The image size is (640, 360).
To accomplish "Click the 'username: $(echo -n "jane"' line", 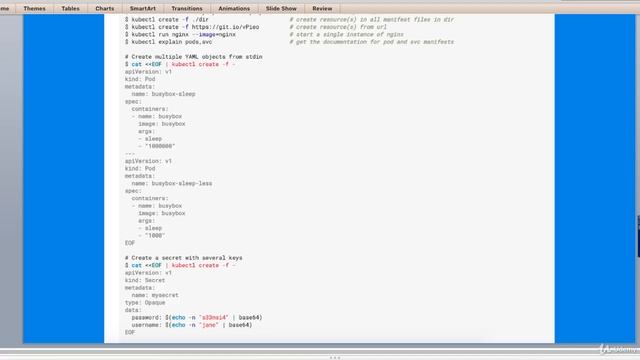I will point(192,325).
